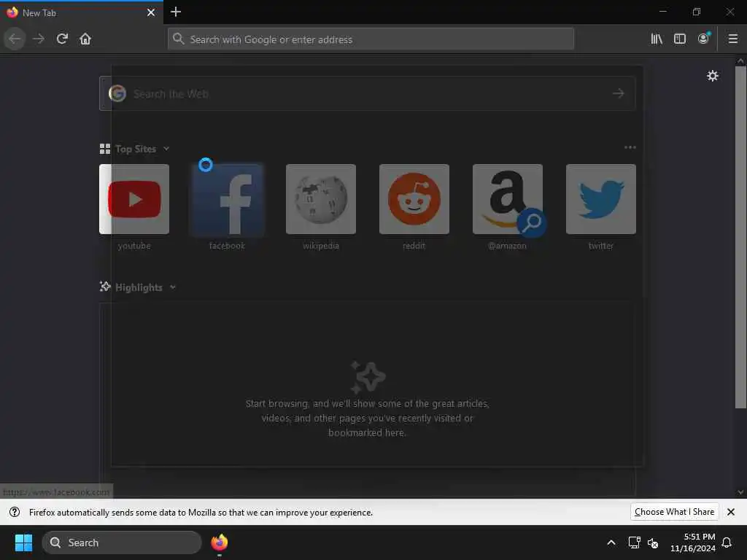Image resolution: width=747 pixels, height=560 pixels.
Task: Click the muted volume tray icon
Action: pos(653,542)
